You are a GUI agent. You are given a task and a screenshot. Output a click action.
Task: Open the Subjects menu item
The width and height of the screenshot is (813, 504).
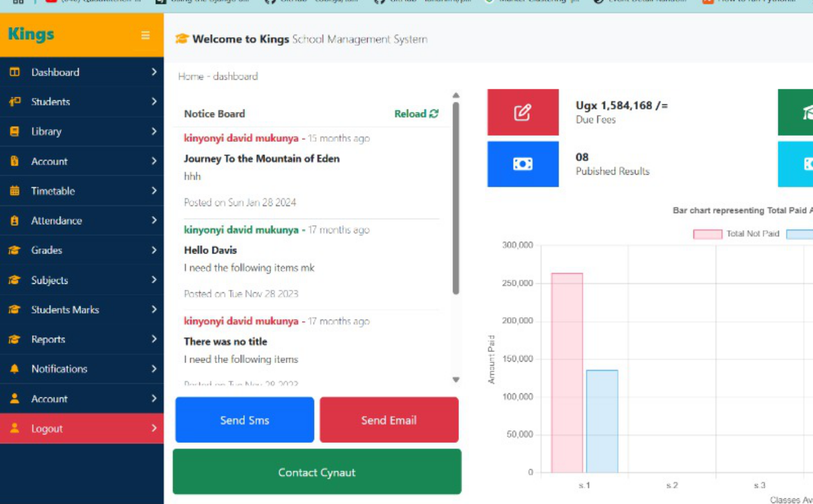coord(50,280)
